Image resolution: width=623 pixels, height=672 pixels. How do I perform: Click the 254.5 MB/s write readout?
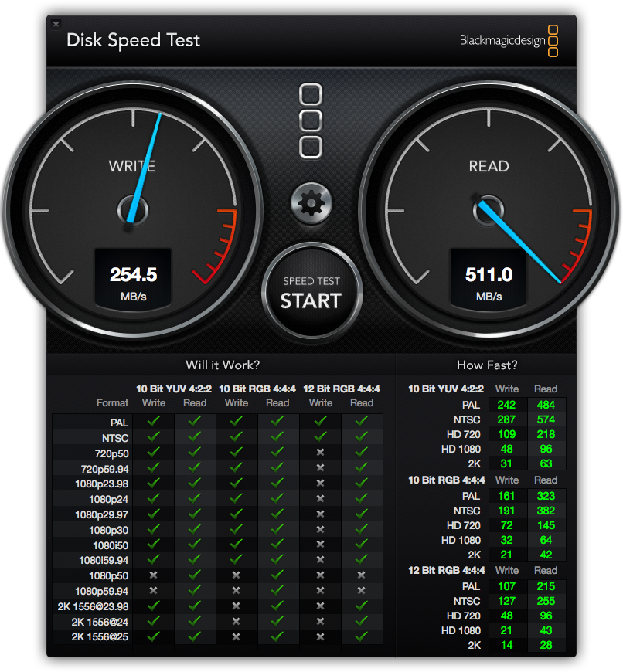(x=134, y=279)
